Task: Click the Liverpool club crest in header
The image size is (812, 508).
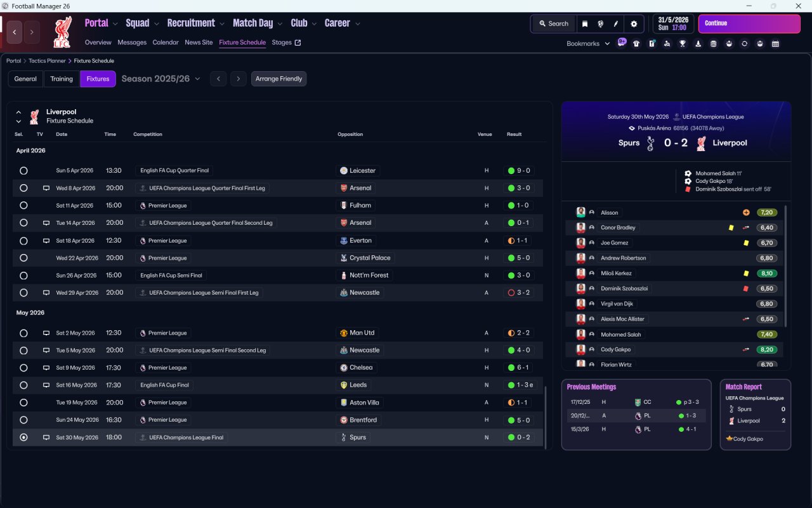Action: (x=62, y=32)
